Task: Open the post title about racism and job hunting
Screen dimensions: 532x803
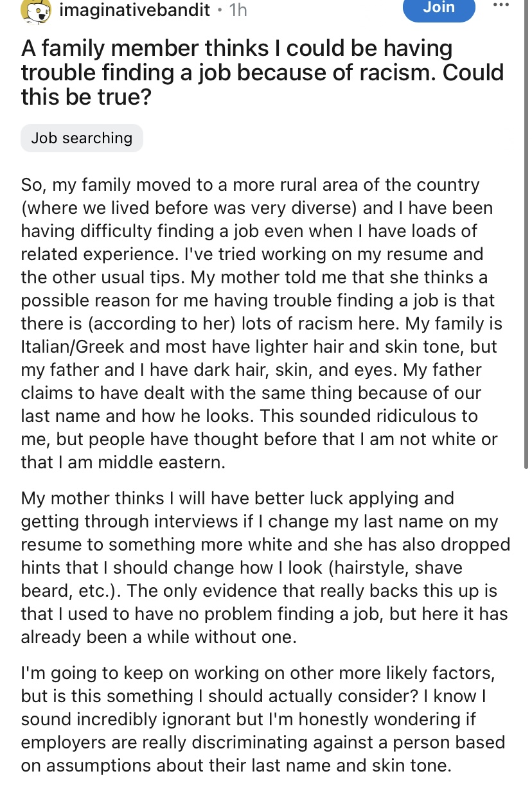Action: point(262,73)
